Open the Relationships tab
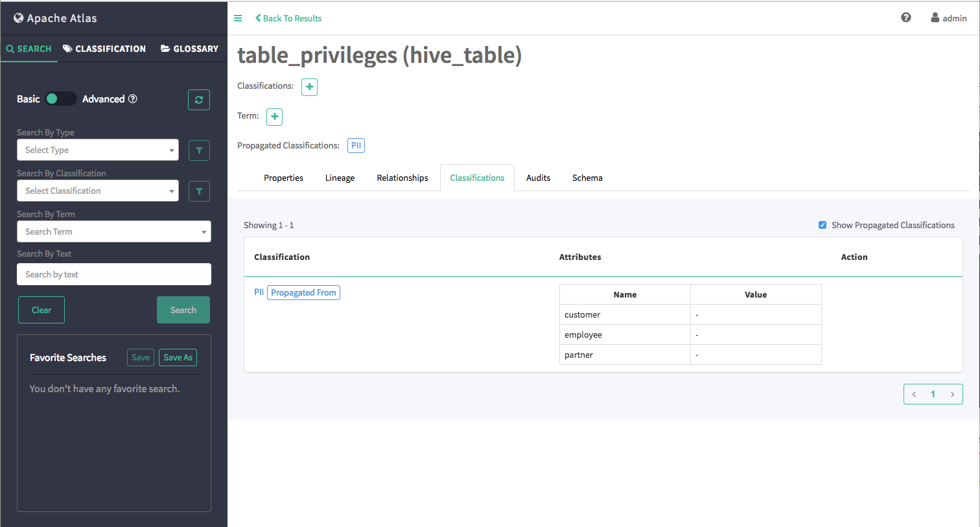980x527 pixels. point(402,178)
